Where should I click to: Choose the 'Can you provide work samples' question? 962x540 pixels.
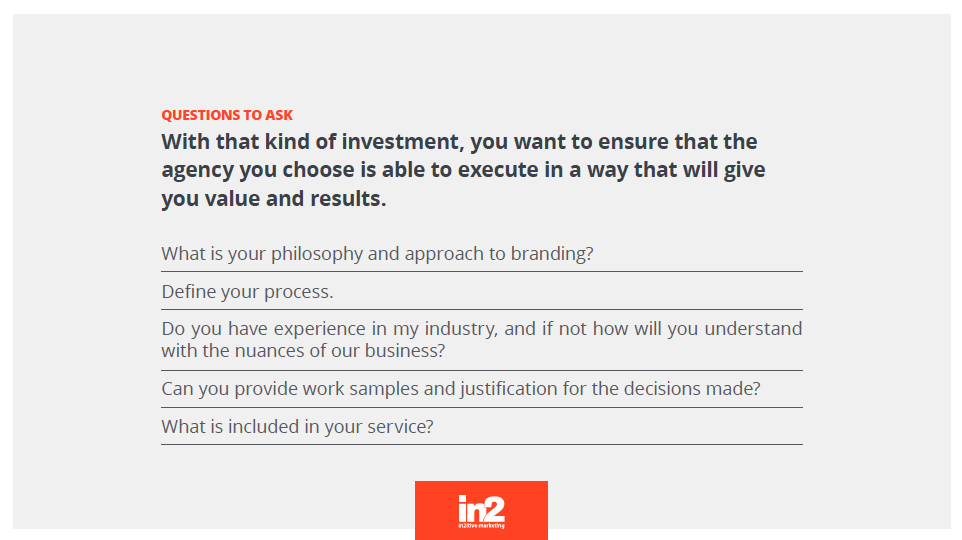tap(461, 388)
